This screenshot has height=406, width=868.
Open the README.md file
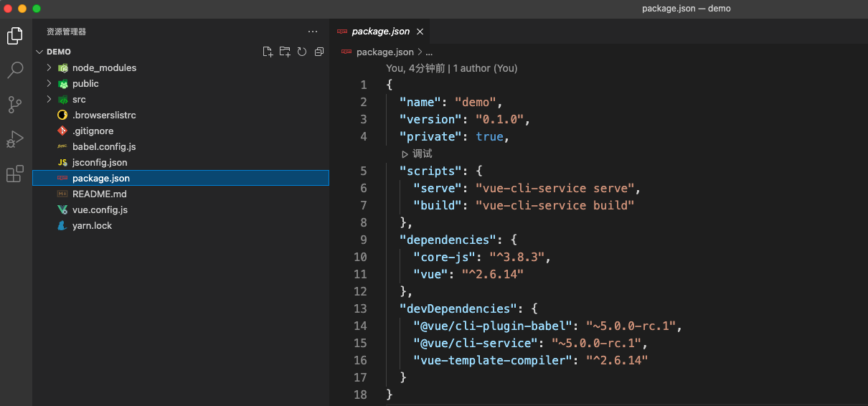point(181,194)
